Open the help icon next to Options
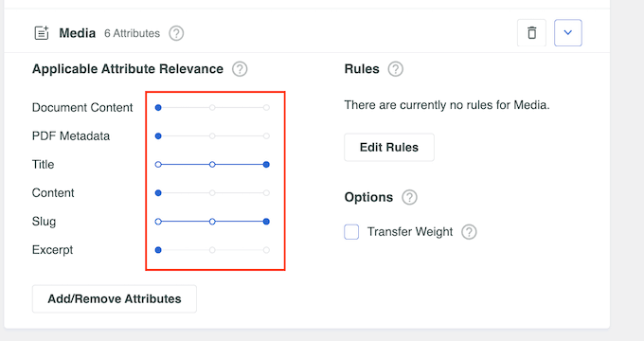 coord(409,197)
